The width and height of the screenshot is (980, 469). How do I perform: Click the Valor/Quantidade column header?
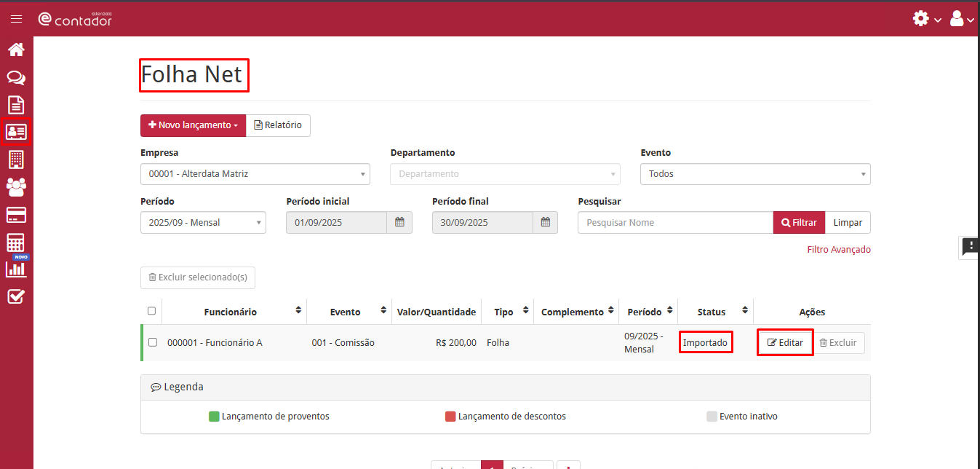[437, 312]
